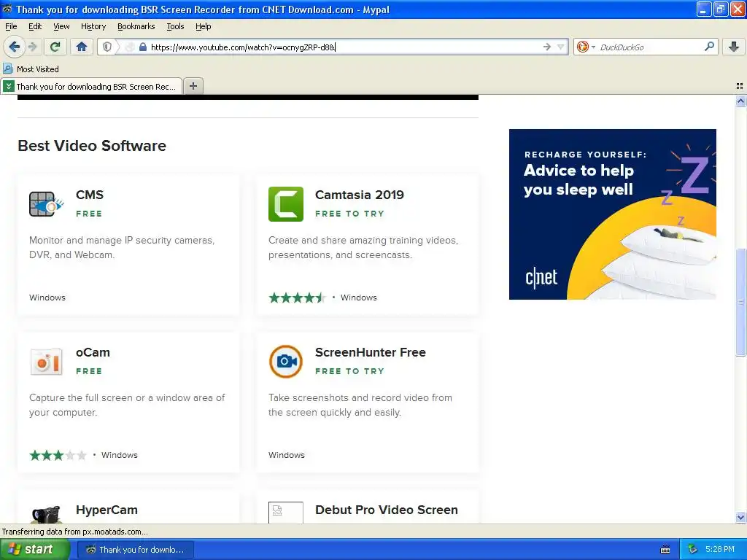Open a new tab with plus button
The height and width of the screenshot is (560, 747).
(193, 86)
